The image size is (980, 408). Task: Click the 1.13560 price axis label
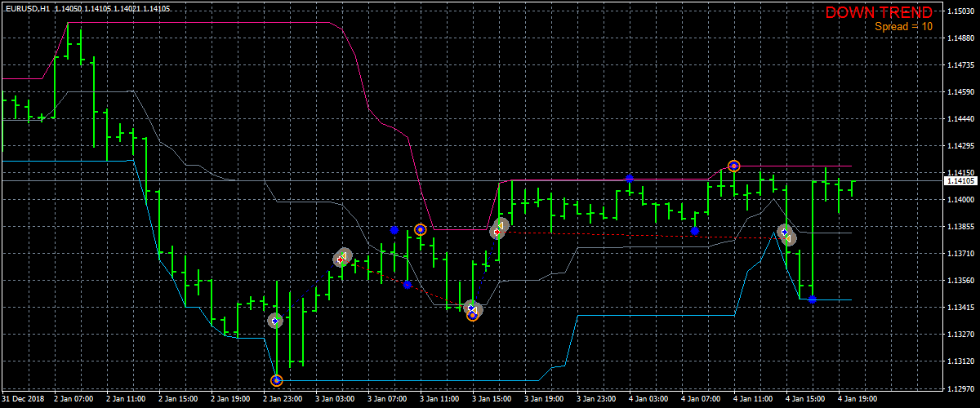pos(960,281)
